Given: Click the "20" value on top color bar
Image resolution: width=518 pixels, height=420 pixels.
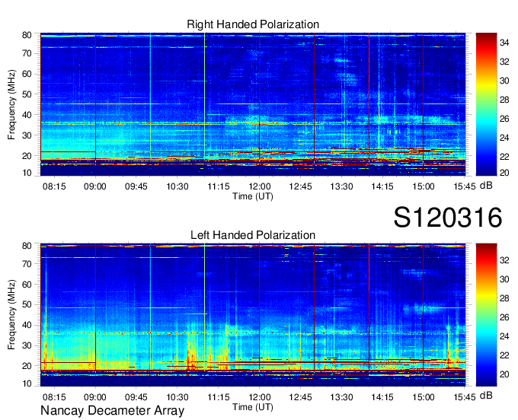Looking at the screenshot, I should point(504,173).
